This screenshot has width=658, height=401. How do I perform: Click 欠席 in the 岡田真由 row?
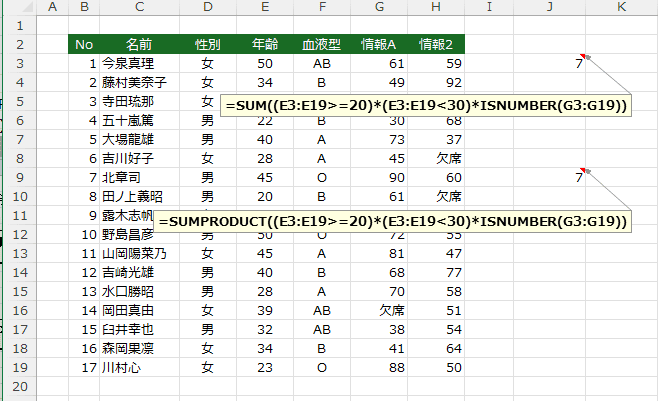click(x=378, y=311)
